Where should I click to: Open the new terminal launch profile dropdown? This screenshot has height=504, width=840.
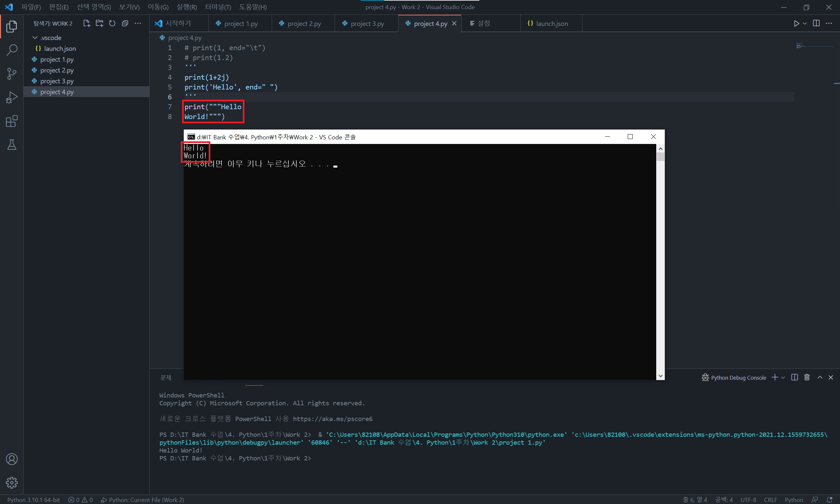(783, 377)
